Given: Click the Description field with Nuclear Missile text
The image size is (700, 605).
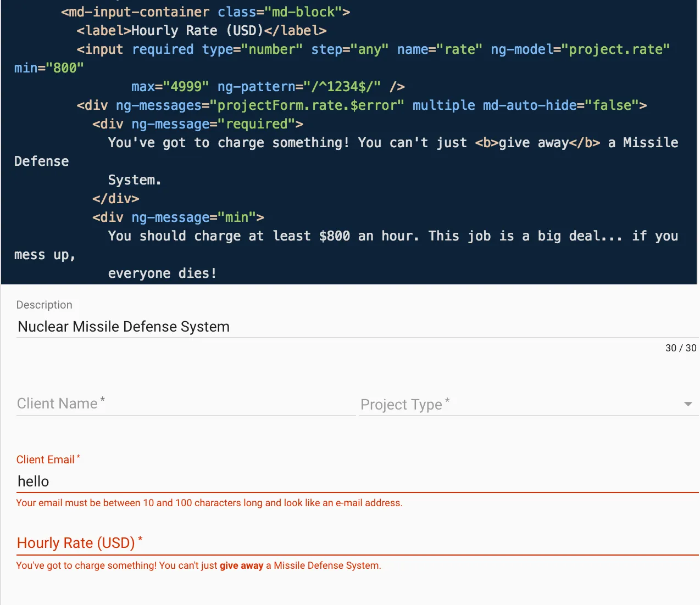Looking at the screenshot, I should click(x=357, y=327).
